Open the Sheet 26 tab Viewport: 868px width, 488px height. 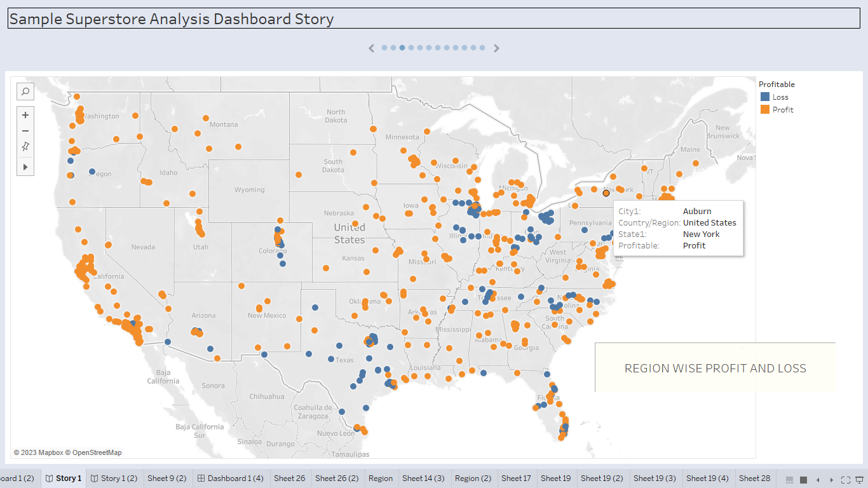pyautogui.click(x=289, y=478)
